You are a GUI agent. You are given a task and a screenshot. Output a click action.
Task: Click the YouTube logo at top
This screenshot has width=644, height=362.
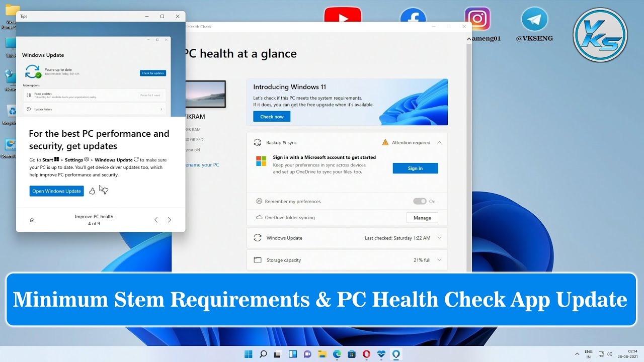pyautogui.click(x=343, y=15)
